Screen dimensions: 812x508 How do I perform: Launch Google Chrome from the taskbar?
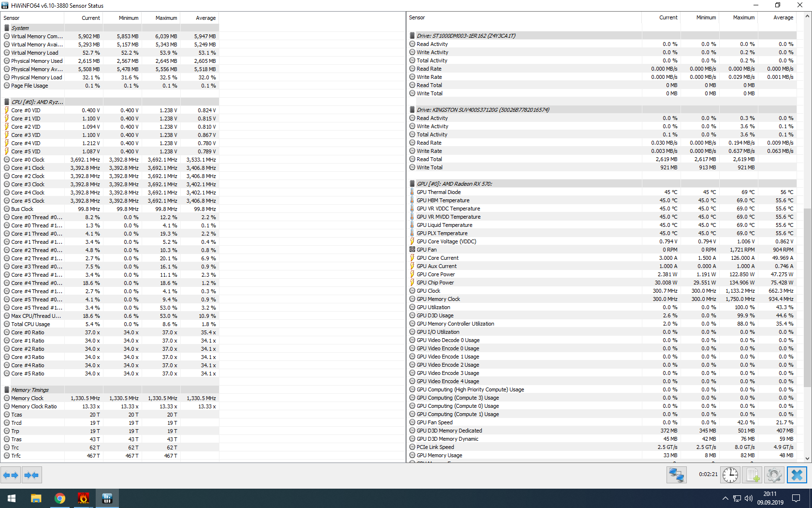click(x=60, y=498)
